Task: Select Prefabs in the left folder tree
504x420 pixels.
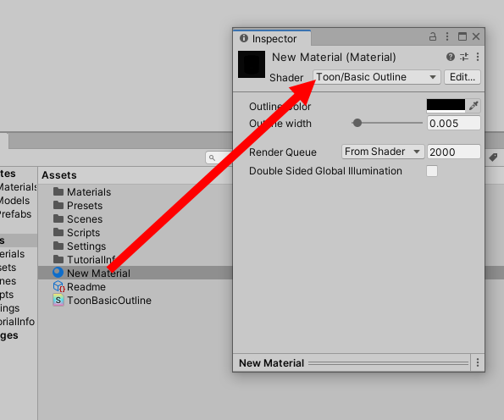Action: 15,214
